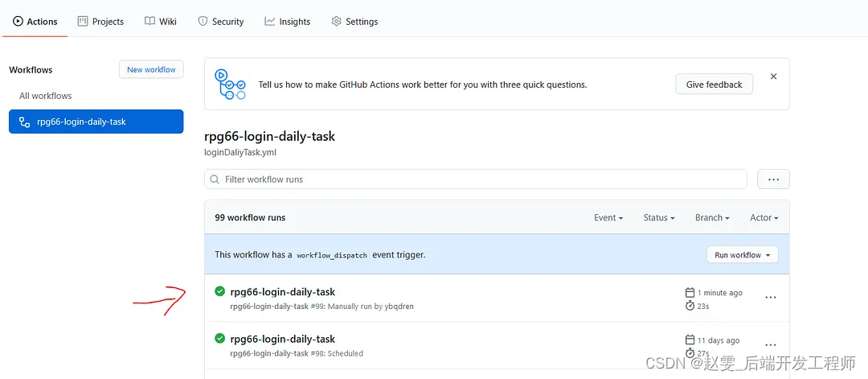Expand the Actor filter dropdown

[764, 218]
